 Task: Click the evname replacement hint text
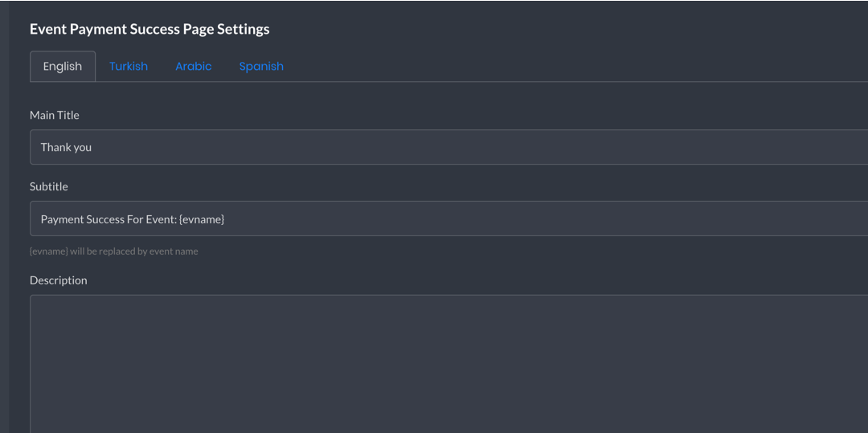[x=113, y=251]
